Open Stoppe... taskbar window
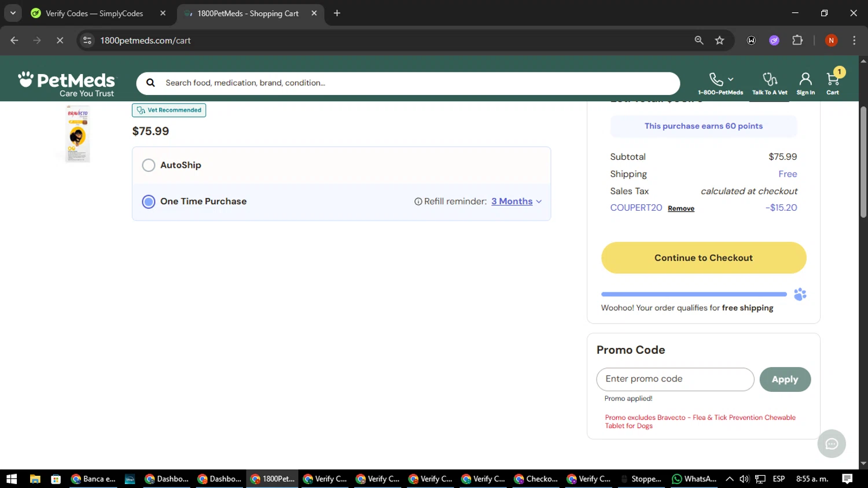This screenshot has width=868, height=488. coord(641,479)
